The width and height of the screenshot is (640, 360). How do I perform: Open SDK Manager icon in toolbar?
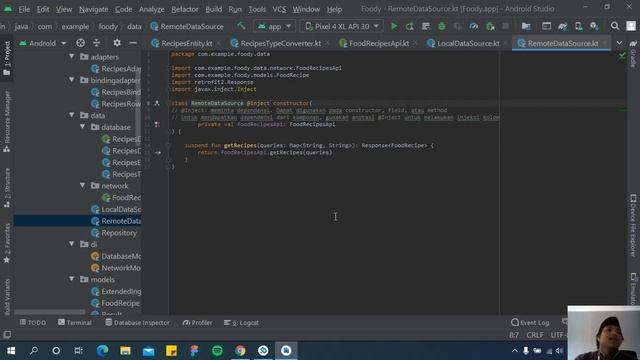594,26
